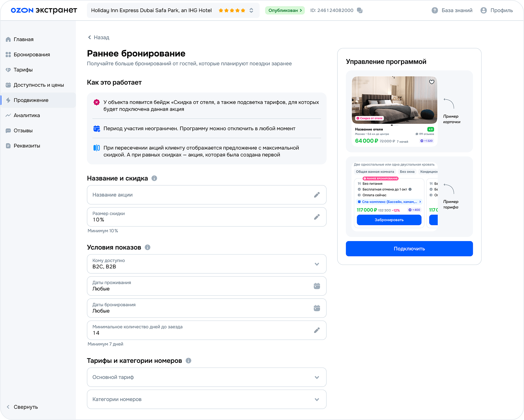The height and width of the screenshot is (420, 524).
Task: Click the 199 отзывов review count
Action: coord(425,134)
